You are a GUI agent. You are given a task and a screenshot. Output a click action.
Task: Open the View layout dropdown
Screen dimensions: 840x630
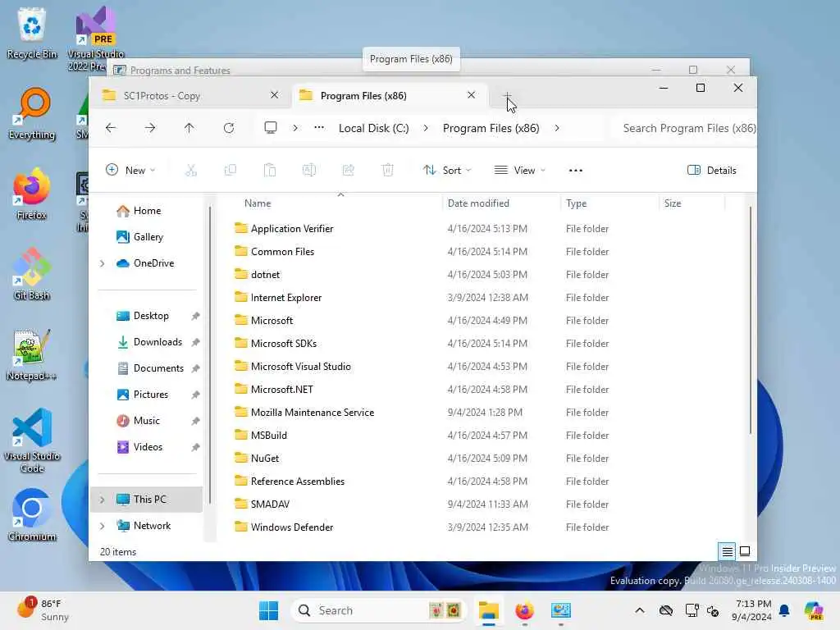pyautogui.click(x=519, y=171)
